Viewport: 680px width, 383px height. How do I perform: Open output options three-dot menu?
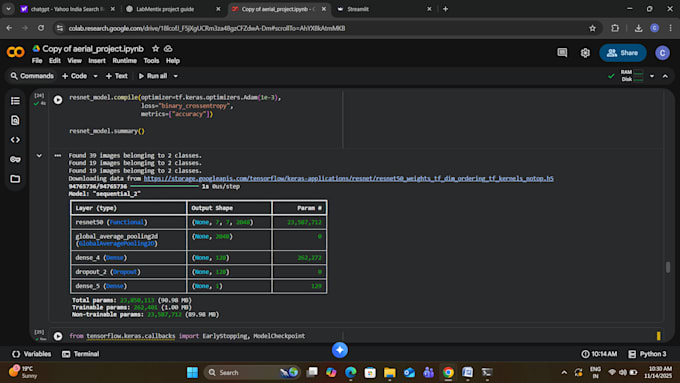coord(58,155)
